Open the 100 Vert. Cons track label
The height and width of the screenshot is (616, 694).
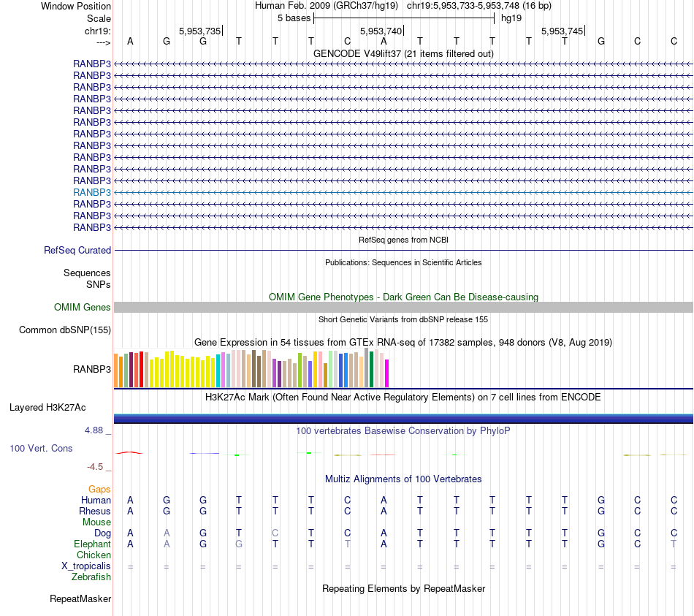coord(41,448)
